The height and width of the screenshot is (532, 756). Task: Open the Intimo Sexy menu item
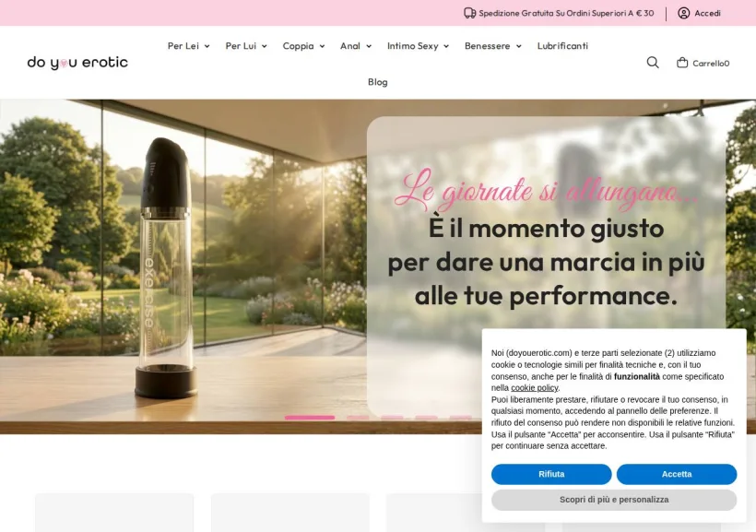(413, 46)
